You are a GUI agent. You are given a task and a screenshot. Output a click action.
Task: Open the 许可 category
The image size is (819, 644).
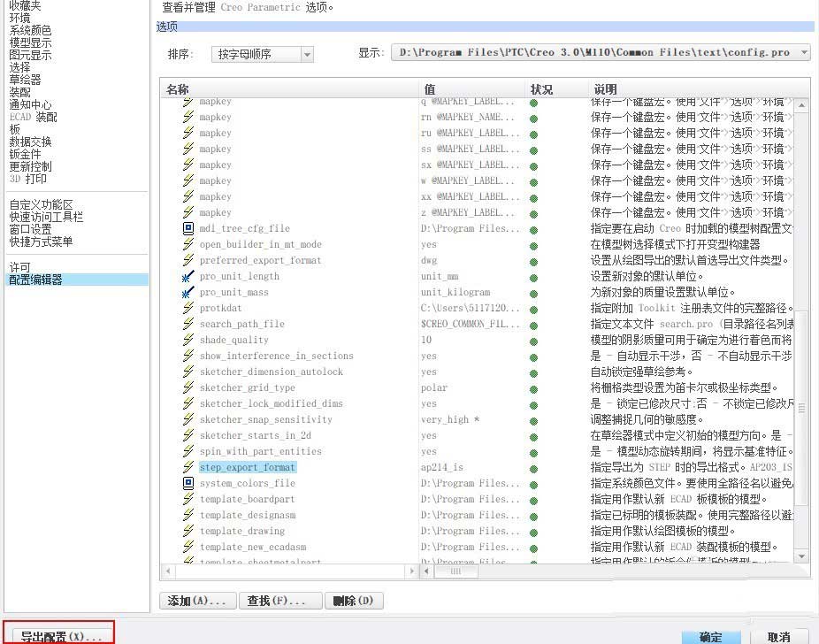(x=19, y=267)
